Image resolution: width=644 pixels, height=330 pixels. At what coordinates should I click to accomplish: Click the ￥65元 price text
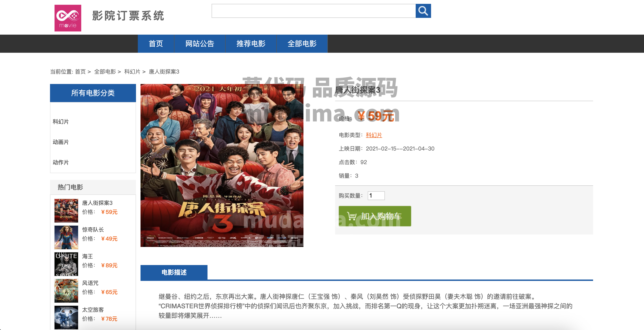pos(109,292)
